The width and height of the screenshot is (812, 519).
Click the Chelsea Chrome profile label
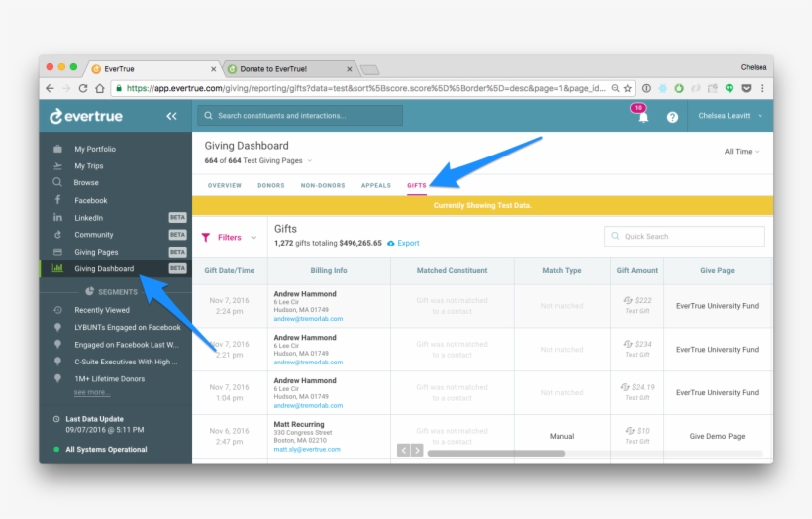[753, 68]
